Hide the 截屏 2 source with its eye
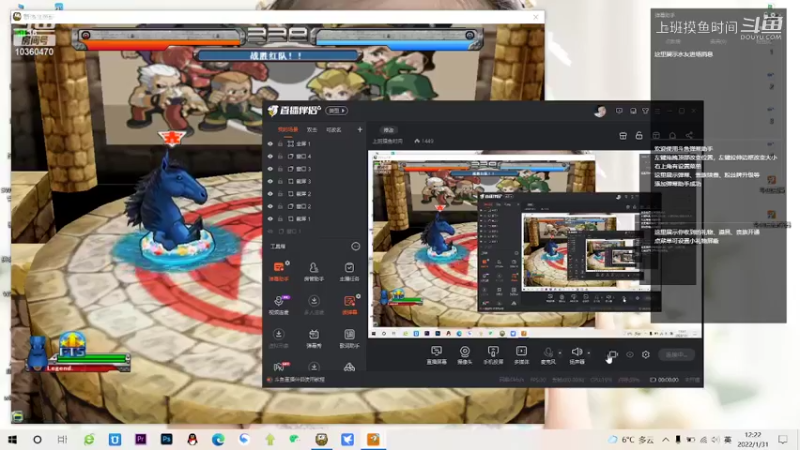This screenshot has height=450, width=800. click(x=270, y=194)
